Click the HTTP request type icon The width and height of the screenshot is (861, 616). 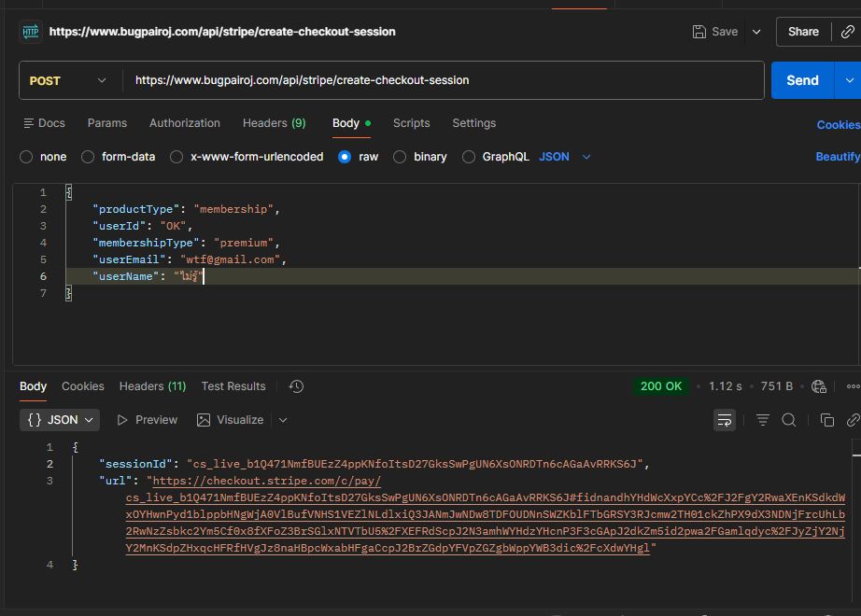tap(31, 32)
